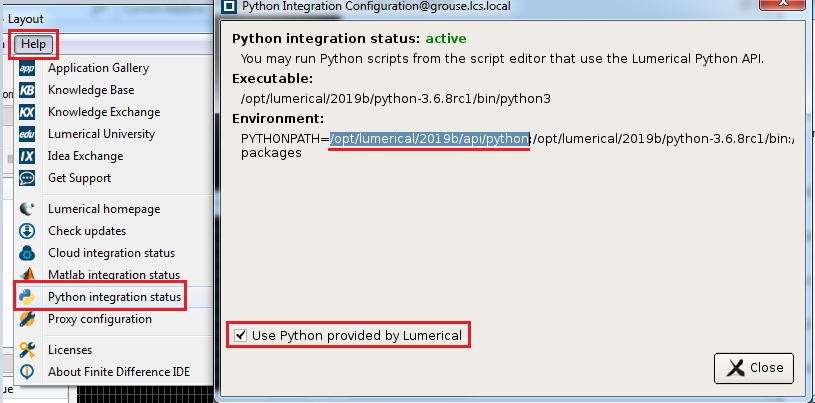Click the Application Gallery app icon

point(28,68)
